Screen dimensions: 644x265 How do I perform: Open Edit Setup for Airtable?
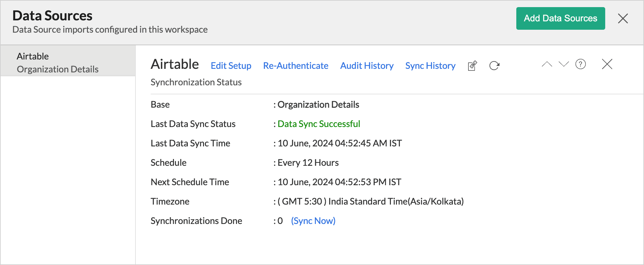click(x=231, y=66)
